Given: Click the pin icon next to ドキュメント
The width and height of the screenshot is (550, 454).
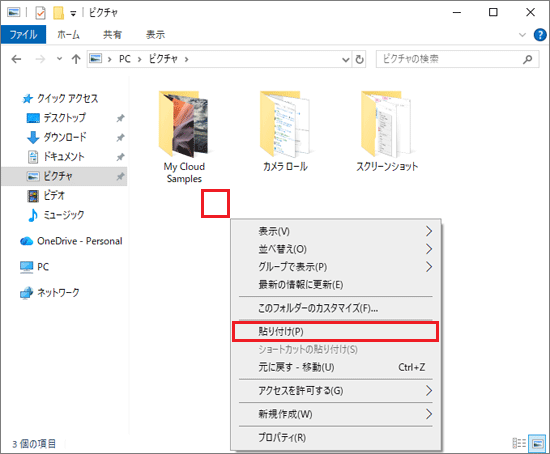Looking at the screenshot, I should pyautogui.click(x=120, y=157).
